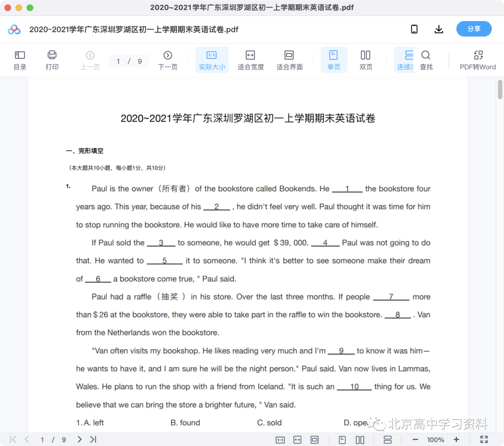Click the file name in the header bar

pos(134,29)
